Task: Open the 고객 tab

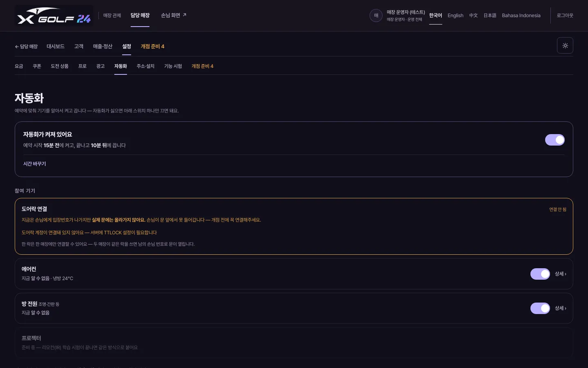Action: [x=79, y=47]
